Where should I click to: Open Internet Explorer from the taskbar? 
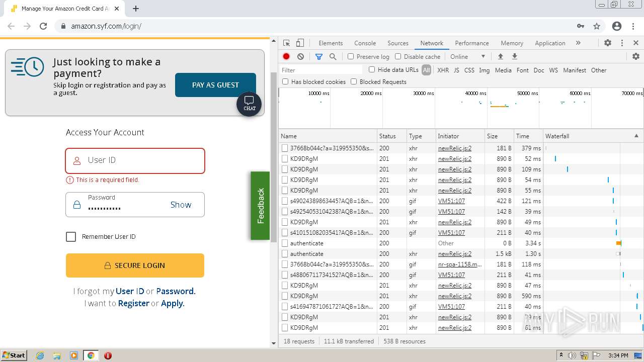click(40, 355)
